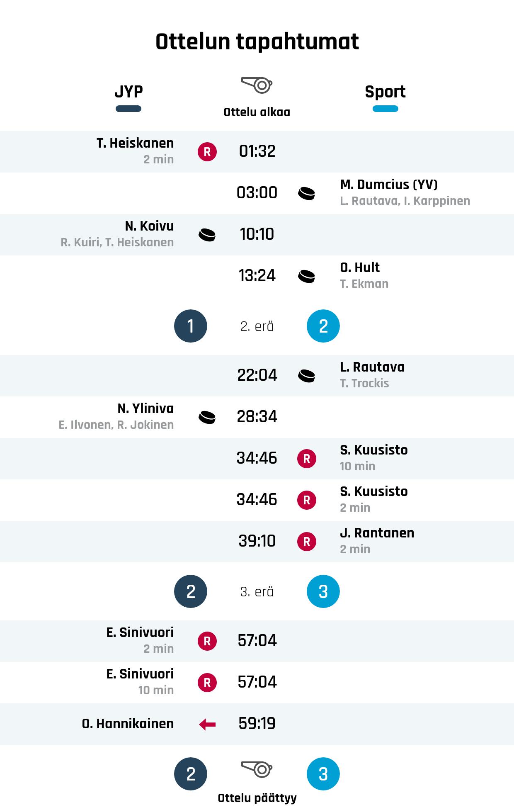Open player M. Dumcius (YV)
Screen dimensions: 514x812
388,185
